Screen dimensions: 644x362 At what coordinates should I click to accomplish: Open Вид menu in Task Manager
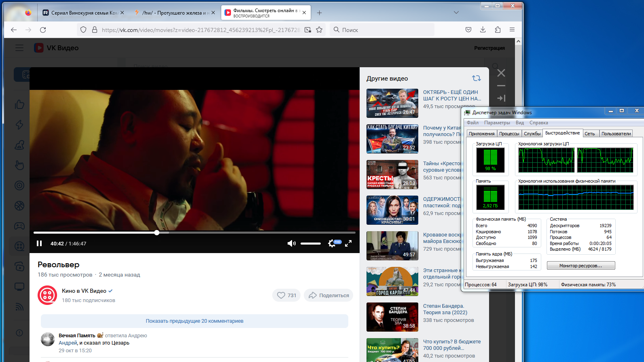click(x=520, y=123)
